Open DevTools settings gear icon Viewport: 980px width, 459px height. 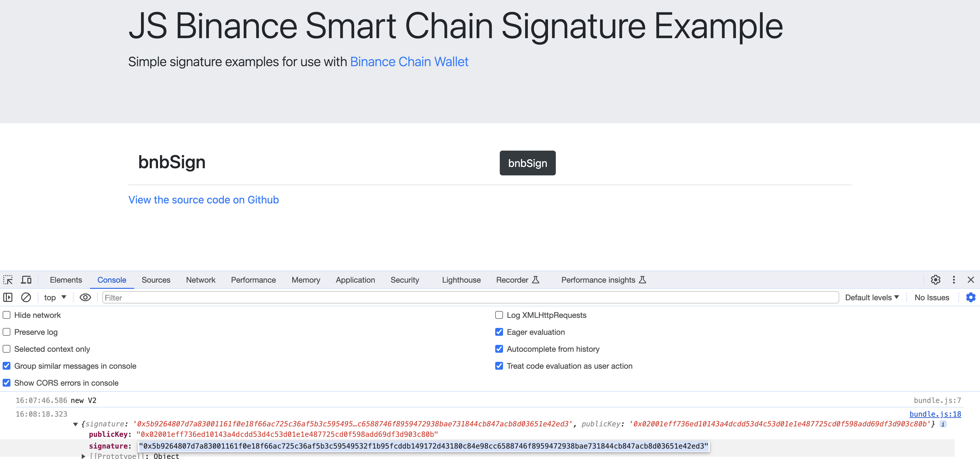point(935,280)
